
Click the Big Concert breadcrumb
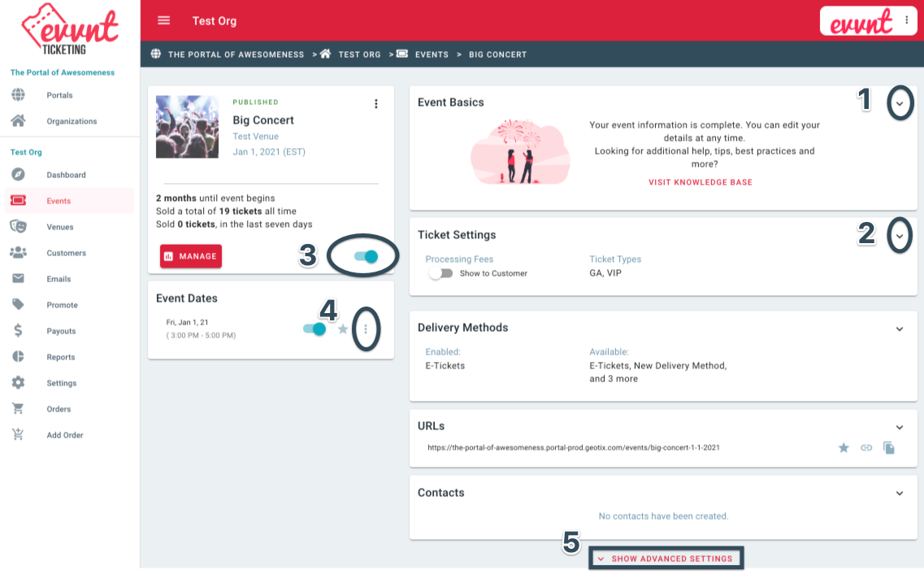tap(497, 54)
